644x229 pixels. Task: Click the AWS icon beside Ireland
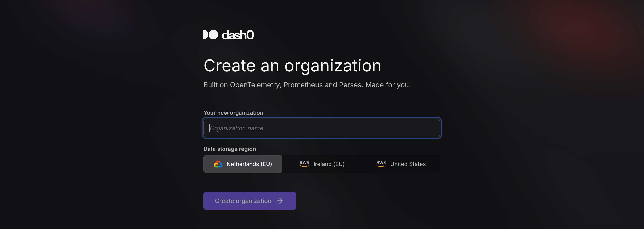pos(304,164)
